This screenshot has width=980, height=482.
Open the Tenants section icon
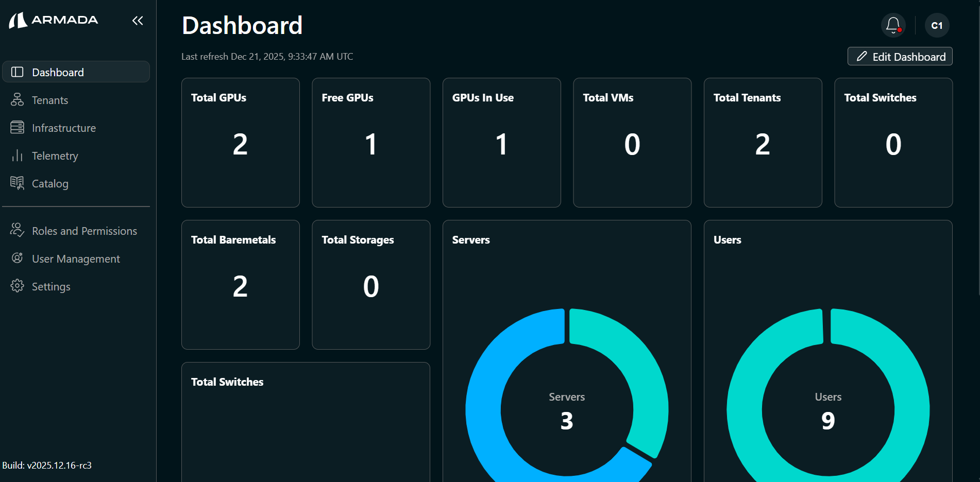pyautogui.click(x=17, y=100)
